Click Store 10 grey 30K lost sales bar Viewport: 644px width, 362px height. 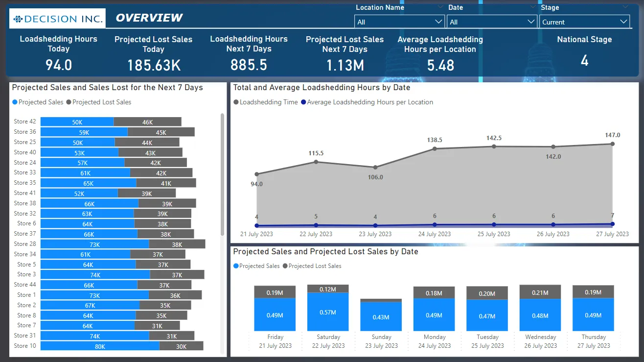click(x=182, y=346)
